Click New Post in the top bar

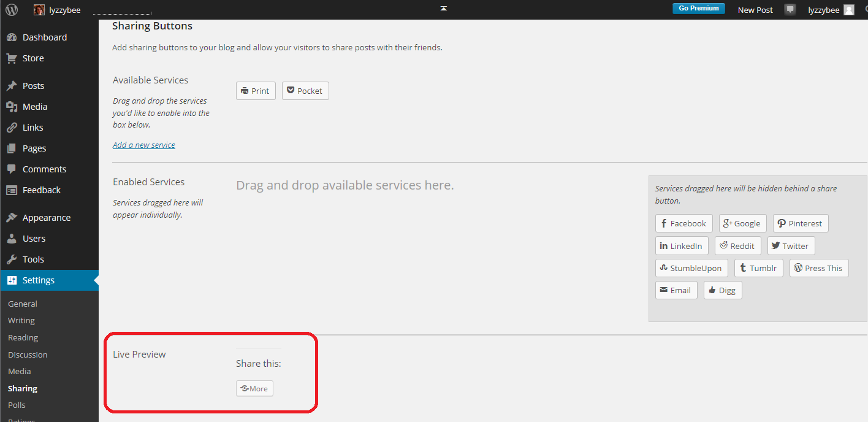[755, 10]
